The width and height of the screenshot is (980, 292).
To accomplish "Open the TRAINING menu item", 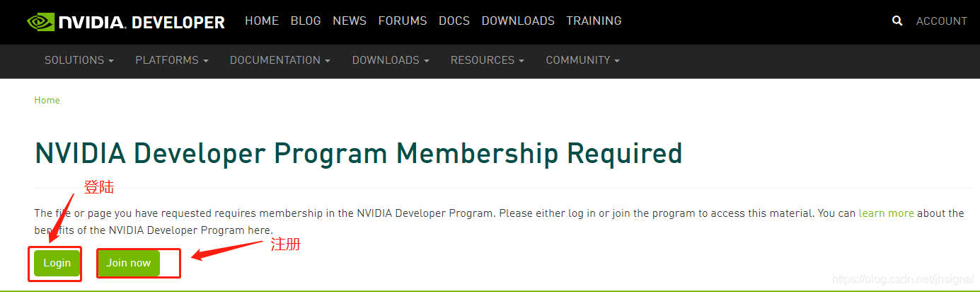I will (x=594, y=21).
